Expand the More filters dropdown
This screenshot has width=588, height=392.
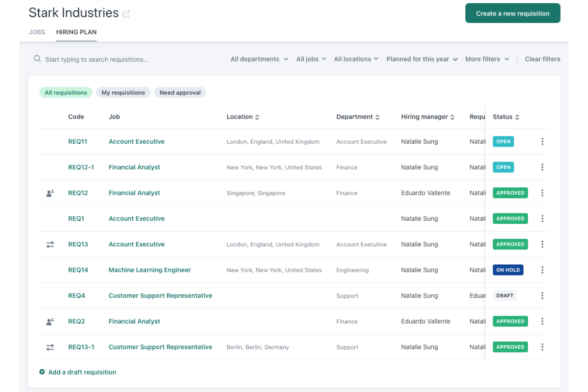point(487,59)
